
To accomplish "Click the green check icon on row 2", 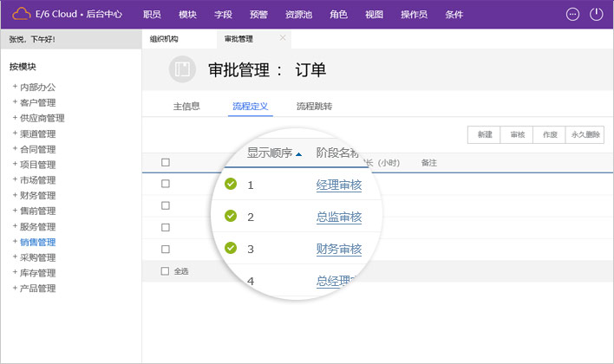I will click(231, 216).
